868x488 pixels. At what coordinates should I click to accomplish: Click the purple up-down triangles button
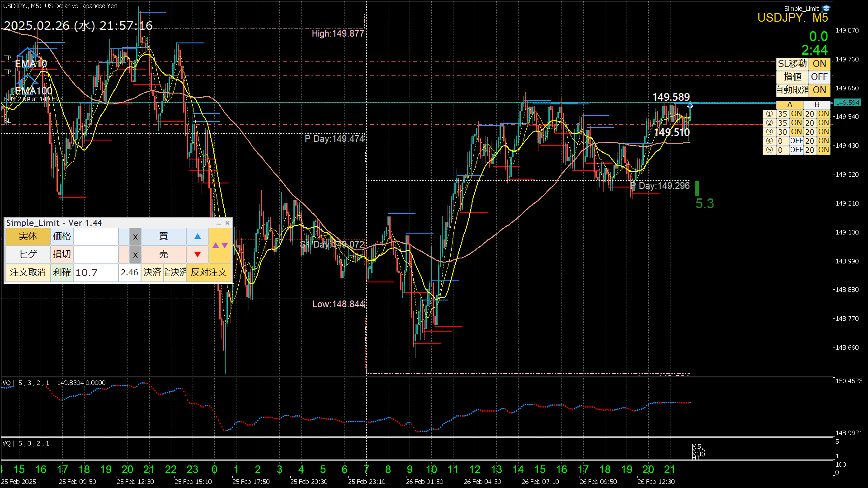[220, 245]
